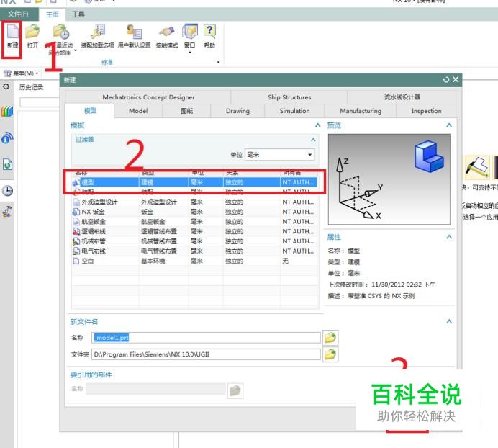Open recently accessed parts icon
The image size is (498, 448).
coord(61,32)
